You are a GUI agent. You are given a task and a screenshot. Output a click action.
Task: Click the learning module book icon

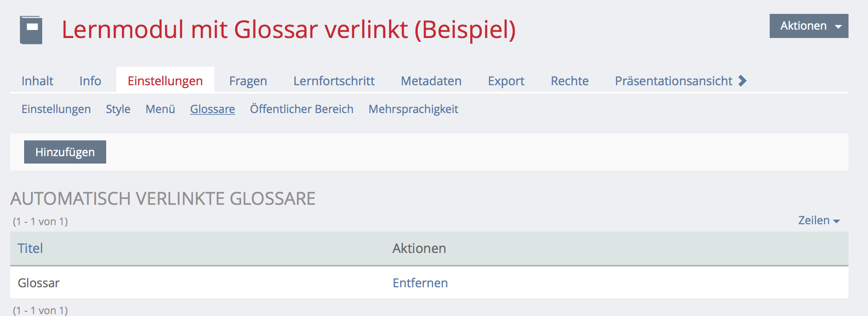pos(31,30)
